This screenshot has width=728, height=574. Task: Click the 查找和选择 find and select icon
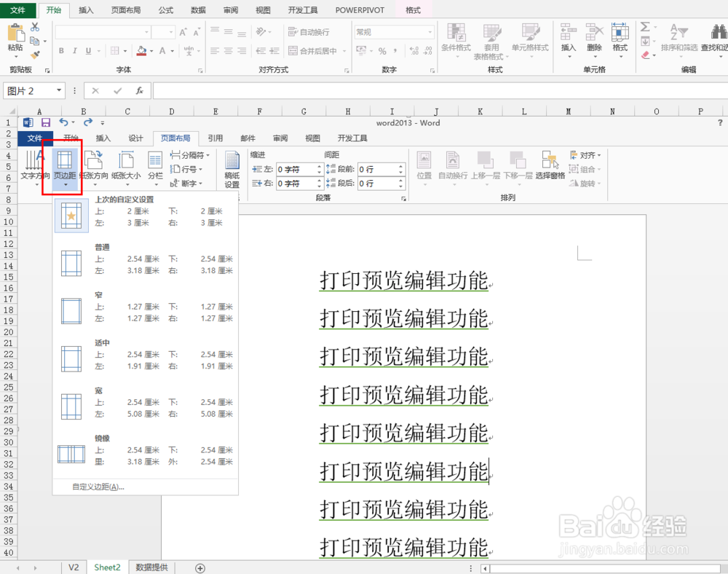coord(717,40)
